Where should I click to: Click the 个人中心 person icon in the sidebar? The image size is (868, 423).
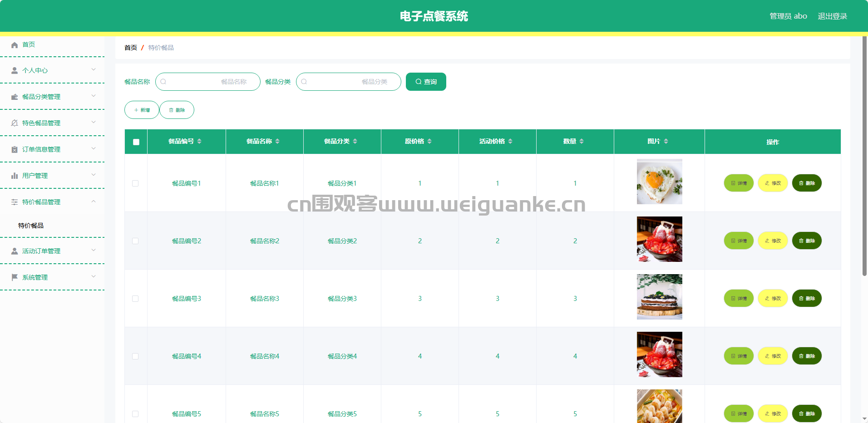coord(15,71)
